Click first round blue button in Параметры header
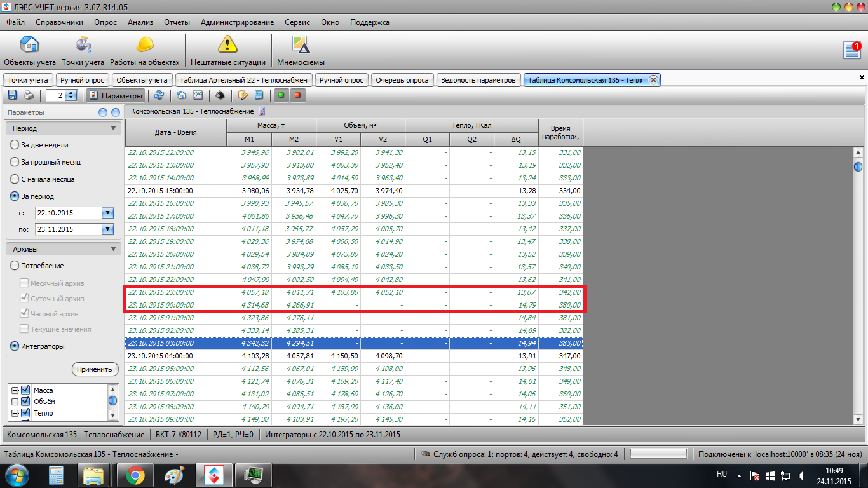Viewport: 868px width, 488px height. point(103,112)
